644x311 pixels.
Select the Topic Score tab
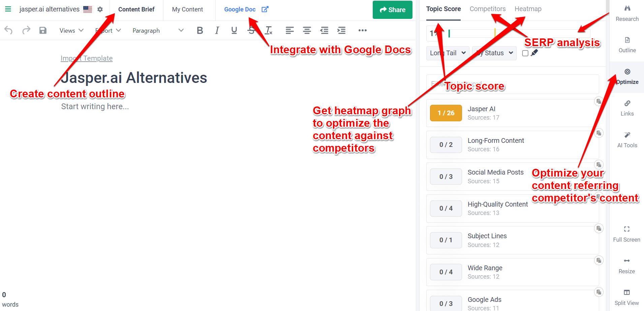(443, 9)
